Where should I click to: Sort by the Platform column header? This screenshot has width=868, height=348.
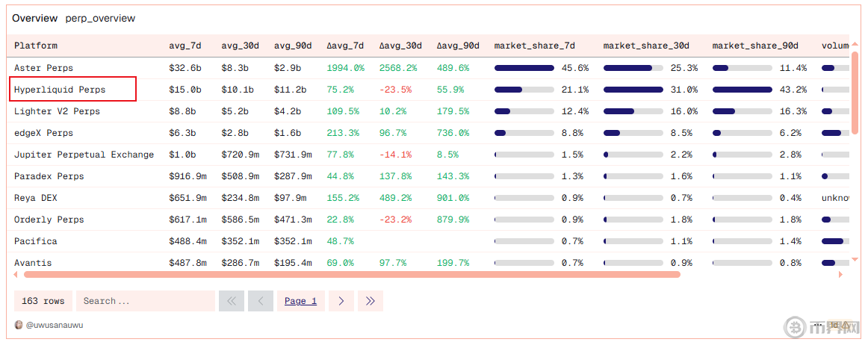point(35,46)
